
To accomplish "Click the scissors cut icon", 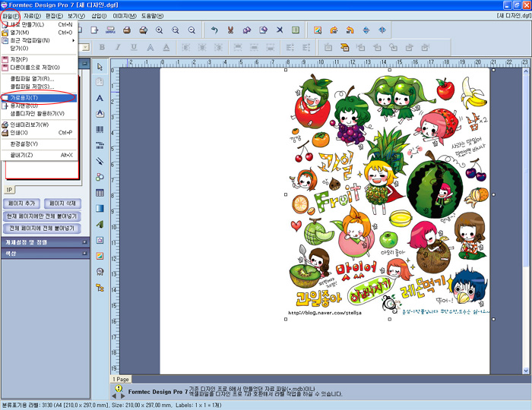I will pos(230,30).
